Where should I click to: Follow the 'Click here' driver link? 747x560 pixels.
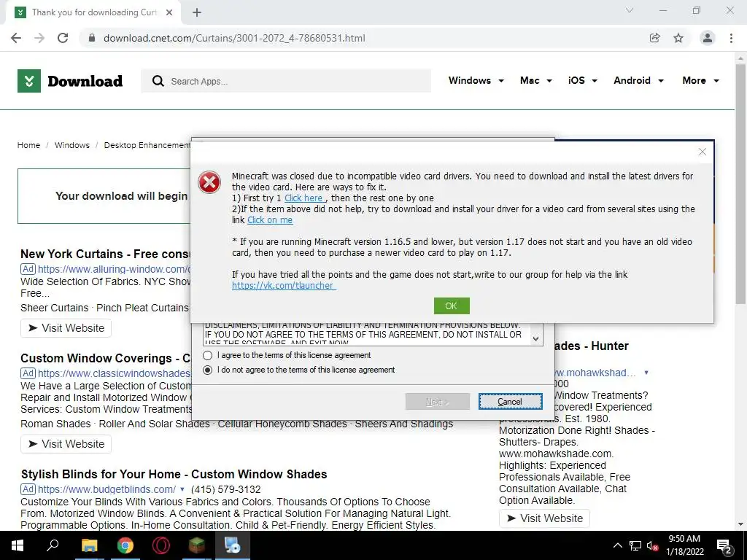[303, 198]
